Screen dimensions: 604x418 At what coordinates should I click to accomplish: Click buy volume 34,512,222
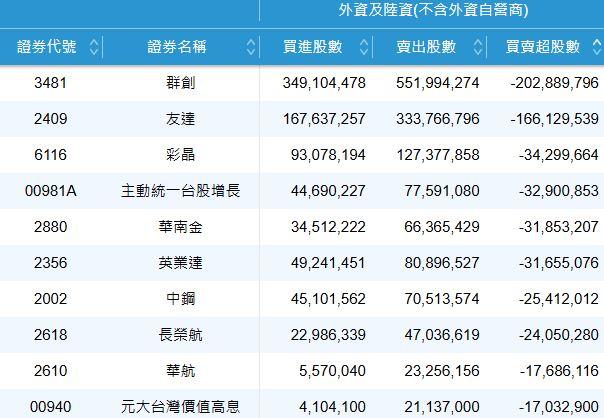pos(328,227)
